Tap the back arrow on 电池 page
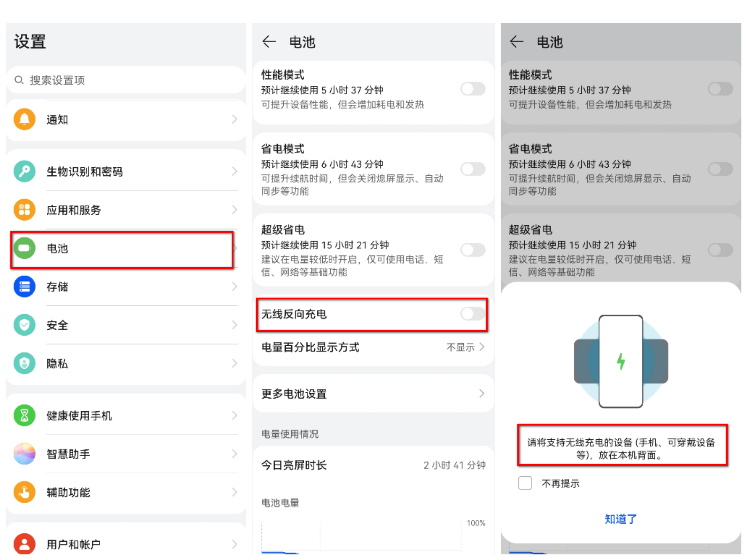This screenshot has width=747, height=560. 269,41
